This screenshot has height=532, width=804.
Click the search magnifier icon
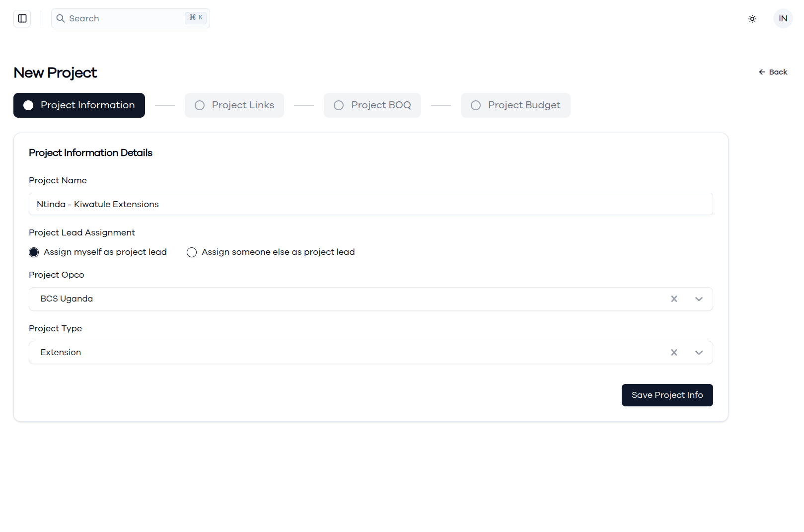pyautogui.click(x=61, y=18)
